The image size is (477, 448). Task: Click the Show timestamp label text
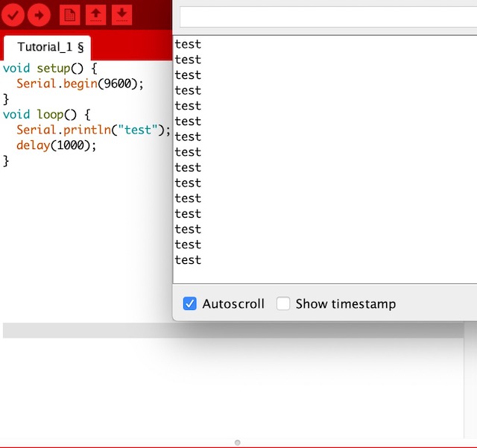[x=346, y=304]
